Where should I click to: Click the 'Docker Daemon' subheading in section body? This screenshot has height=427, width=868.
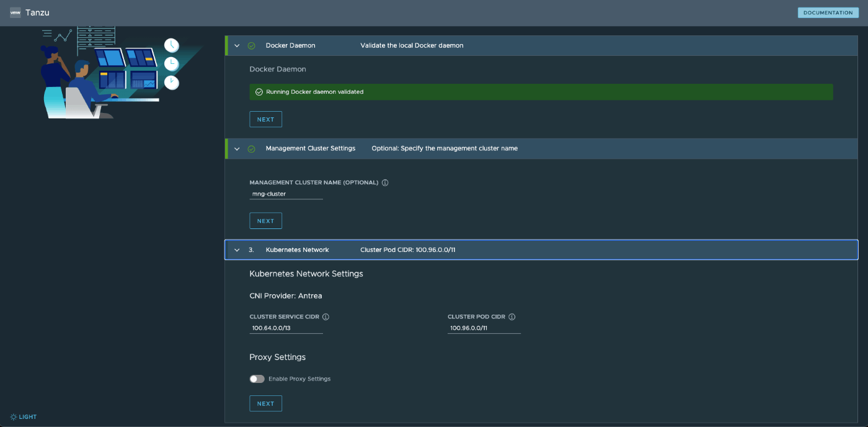[x=278, y=69]
